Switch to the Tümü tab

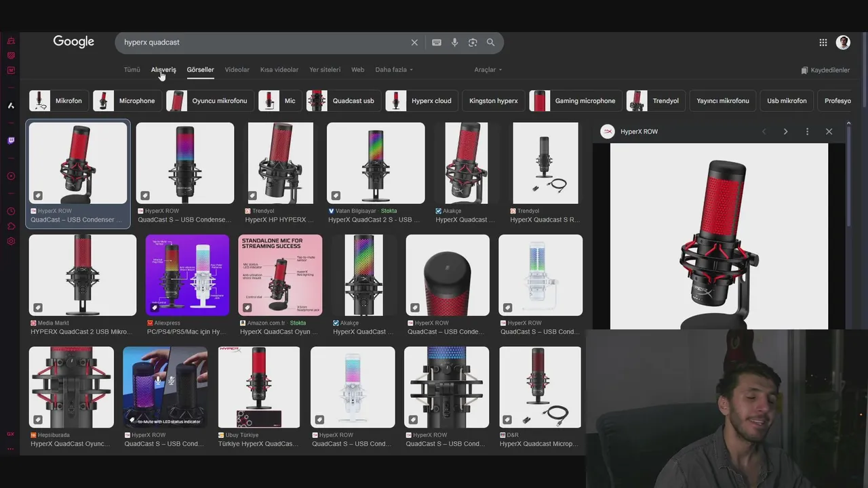[132, 70]
